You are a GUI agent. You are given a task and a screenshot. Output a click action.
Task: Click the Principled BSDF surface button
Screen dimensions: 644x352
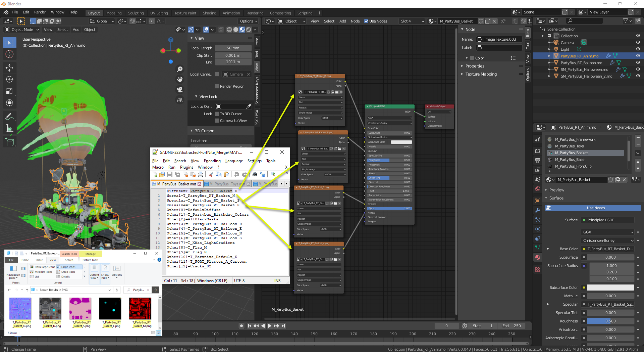(x=608, y=220)
